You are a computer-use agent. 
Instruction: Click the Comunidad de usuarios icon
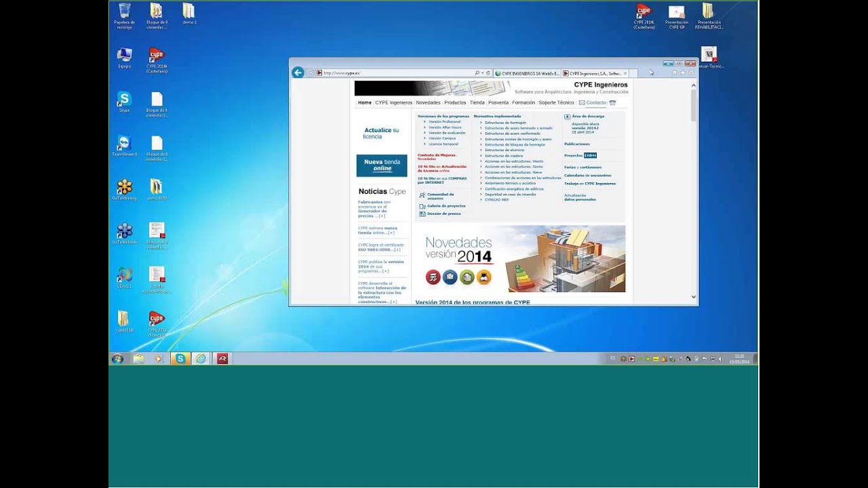pyautogui.click(x=422, y=195)
